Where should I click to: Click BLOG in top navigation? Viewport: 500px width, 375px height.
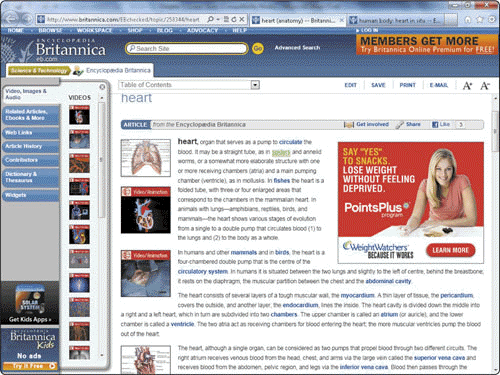click(x=165, y=30)
